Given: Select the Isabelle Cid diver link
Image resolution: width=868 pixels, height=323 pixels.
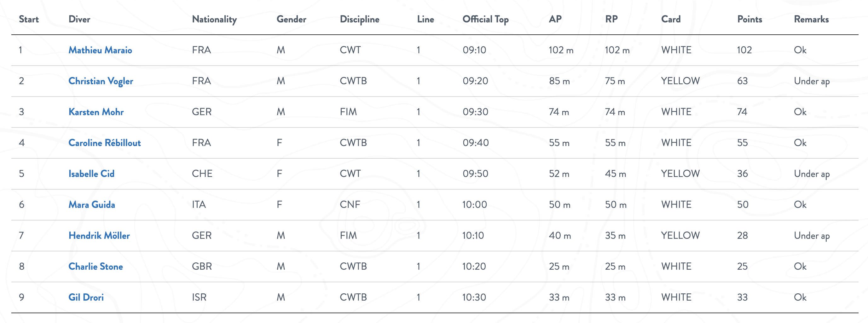Looking at the screenshot, I should (x=91, y=173).
